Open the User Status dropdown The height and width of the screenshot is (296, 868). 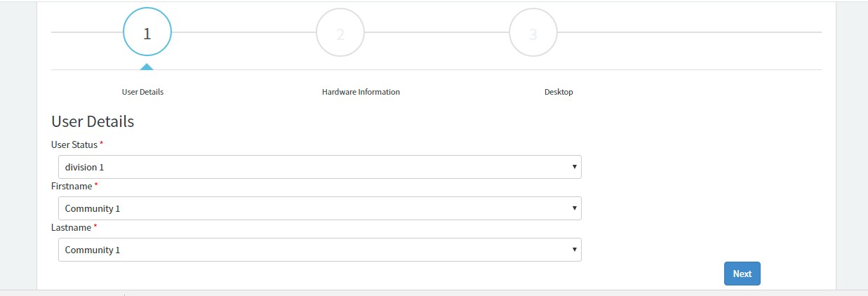[x=320, y=167]
